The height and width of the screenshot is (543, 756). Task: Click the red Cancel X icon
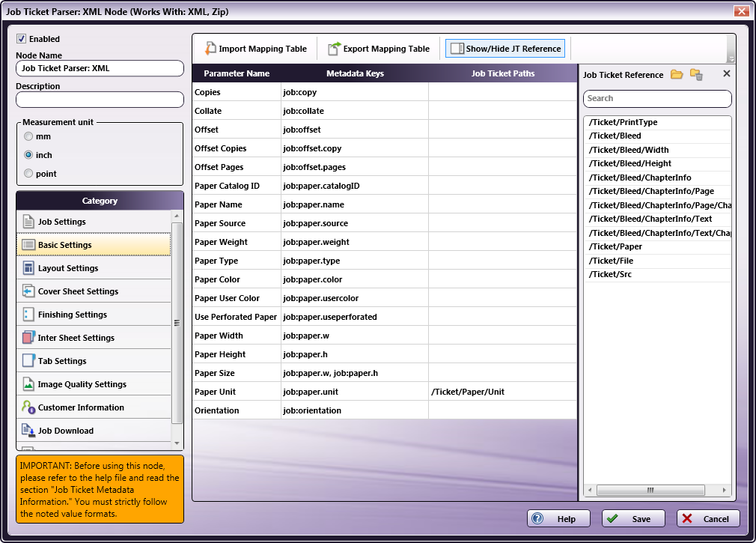tap(687, 518)
